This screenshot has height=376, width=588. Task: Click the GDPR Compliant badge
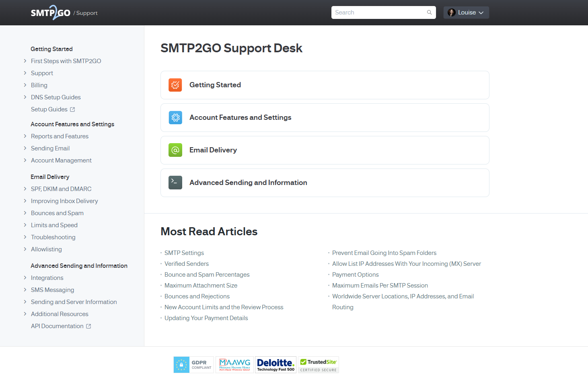tap(193, 365)
